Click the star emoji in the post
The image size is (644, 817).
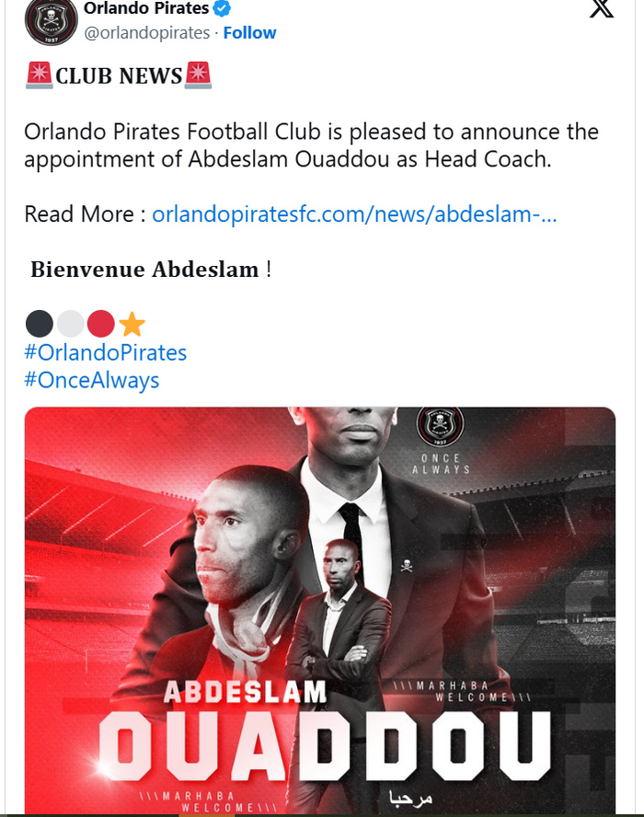[x=132, y=324]
